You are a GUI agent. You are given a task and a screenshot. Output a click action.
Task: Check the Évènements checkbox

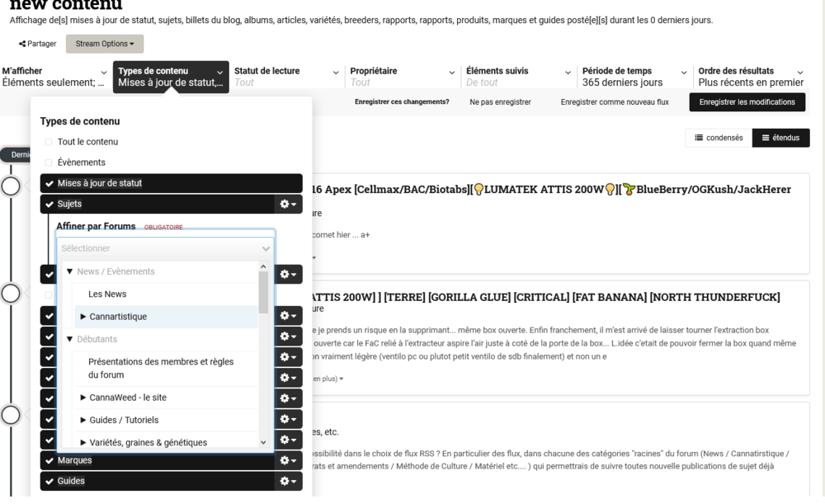(x=49, y=163)
